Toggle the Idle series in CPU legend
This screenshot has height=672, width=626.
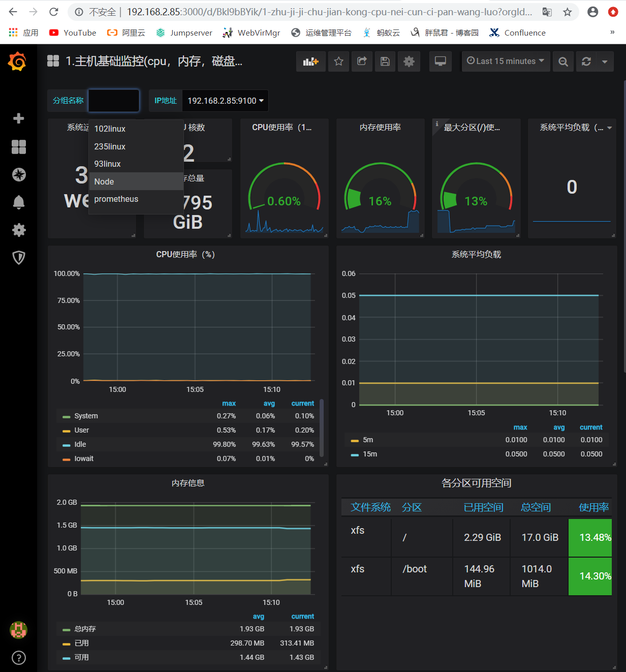pyautogui.click(x=80, y=444)
